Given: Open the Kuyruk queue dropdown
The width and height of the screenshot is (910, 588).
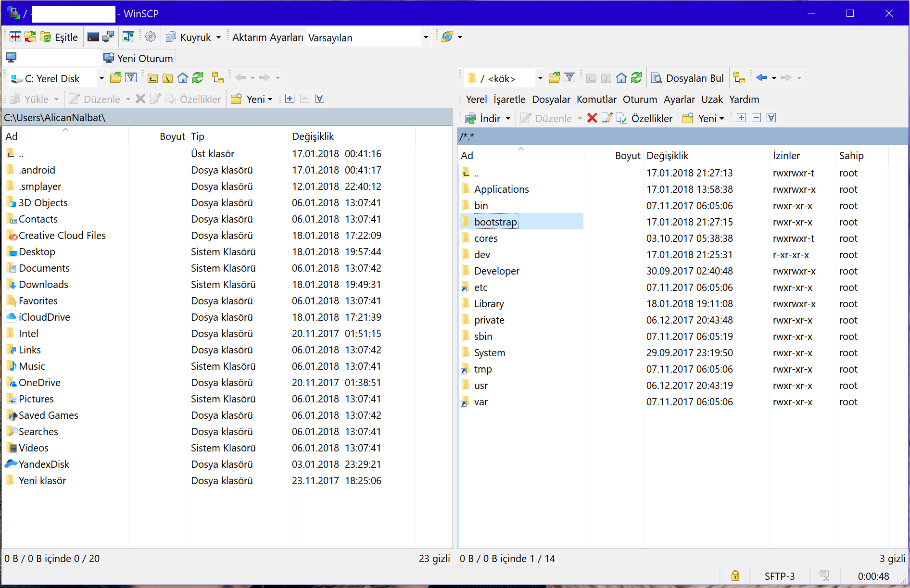Looking at the screenshot, I should pos(193,37).
